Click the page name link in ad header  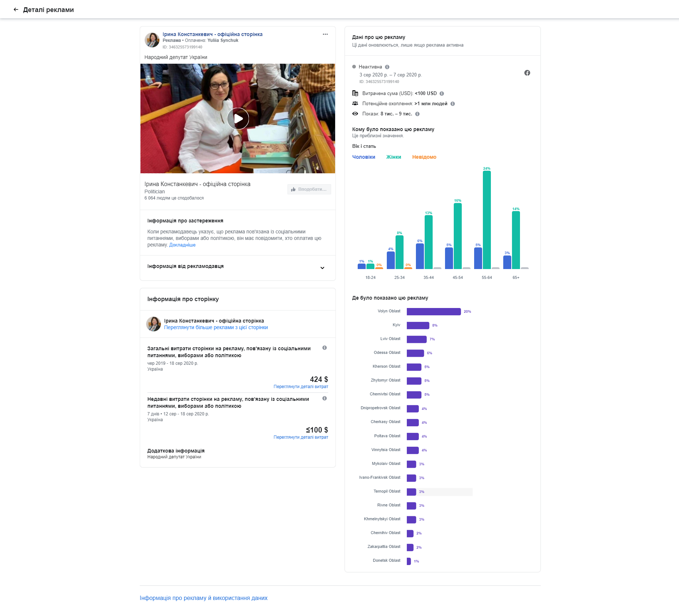(x=212, y=34)
